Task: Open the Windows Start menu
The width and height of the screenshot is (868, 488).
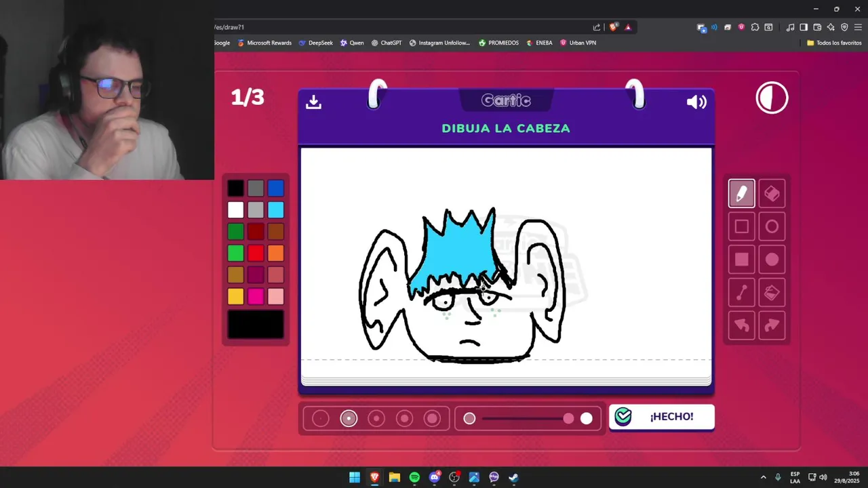Action: pyautogui.click(x=355, y=477)
